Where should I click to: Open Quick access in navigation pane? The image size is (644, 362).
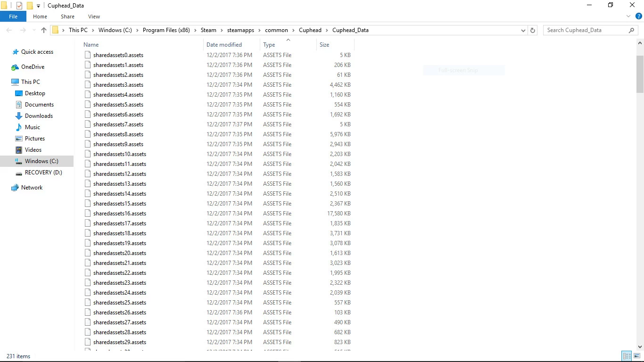pos(37,52)
